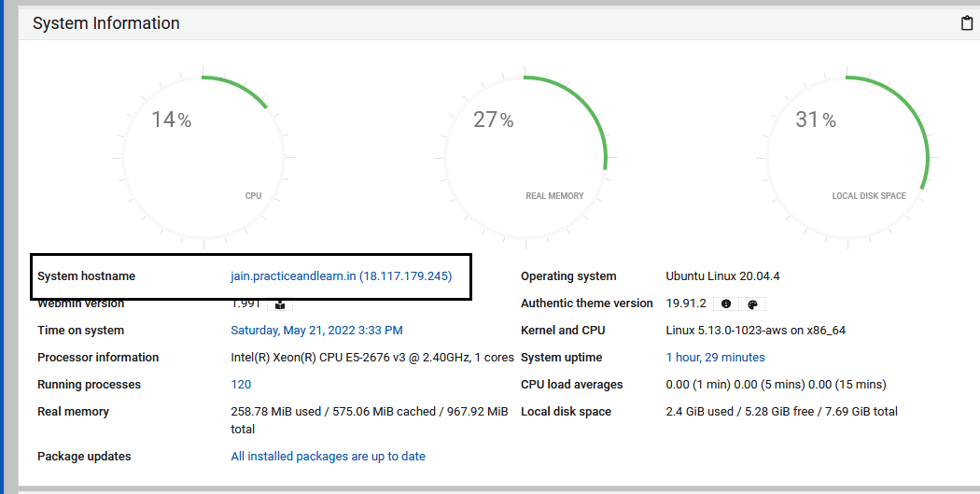Click the Authentic theme info icon
This screenshot has width=980, height=494.
pos(727,304)
